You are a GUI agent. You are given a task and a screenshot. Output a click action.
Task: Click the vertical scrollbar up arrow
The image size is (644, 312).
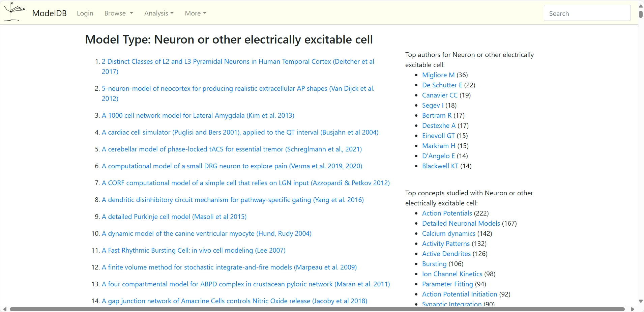(641, 6)
